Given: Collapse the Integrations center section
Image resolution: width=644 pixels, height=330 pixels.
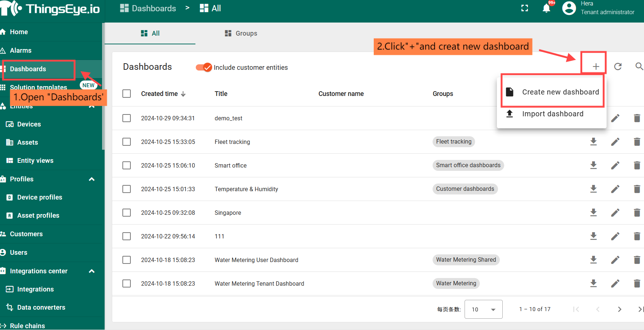Looking at the screenshot, I should pos(92,271).
